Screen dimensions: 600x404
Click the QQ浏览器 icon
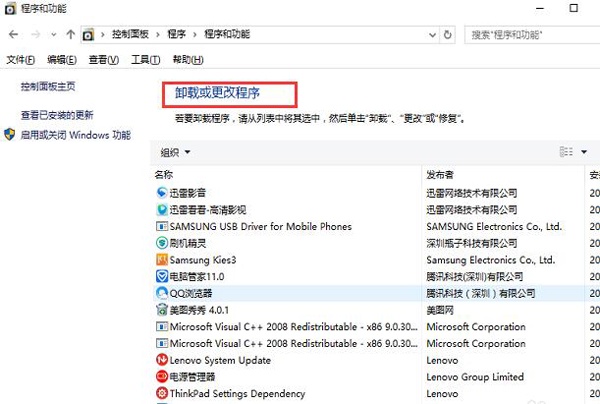(162, 294)
